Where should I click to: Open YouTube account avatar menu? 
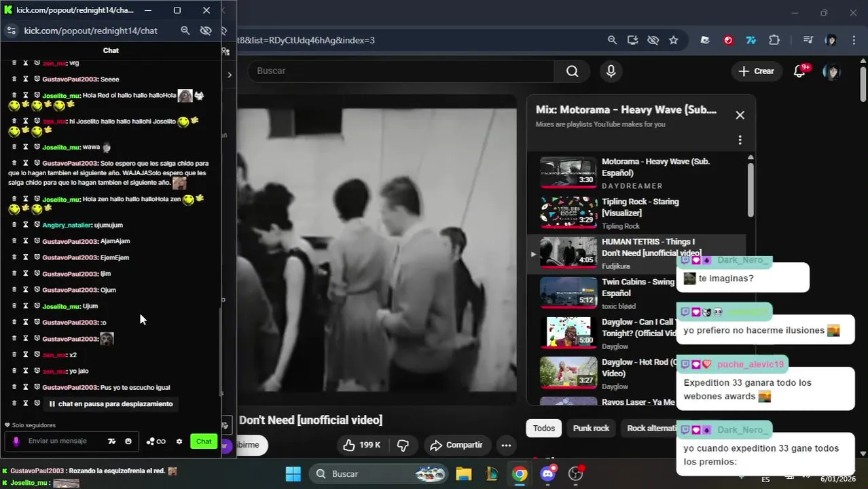click(x=831, y=71)
